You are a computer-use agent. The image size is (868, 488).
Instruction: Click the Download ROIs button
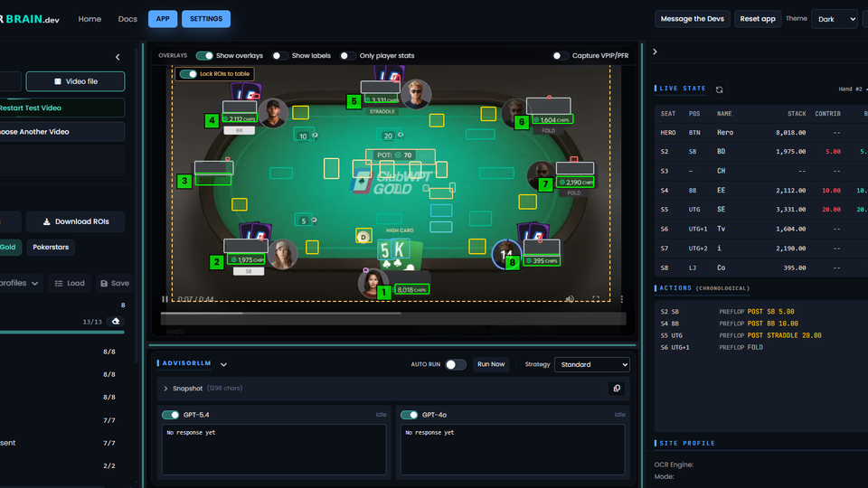tap(75, 221)
